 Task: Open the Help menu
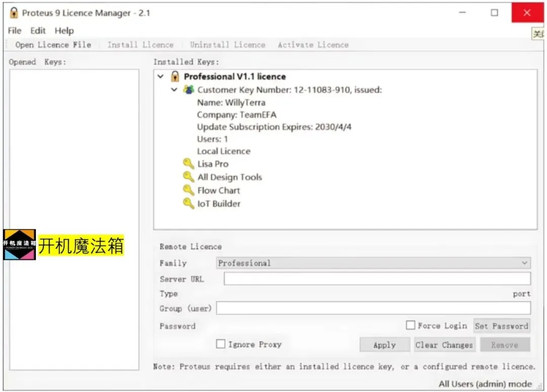pyautogui.click(x=64, y=31)
